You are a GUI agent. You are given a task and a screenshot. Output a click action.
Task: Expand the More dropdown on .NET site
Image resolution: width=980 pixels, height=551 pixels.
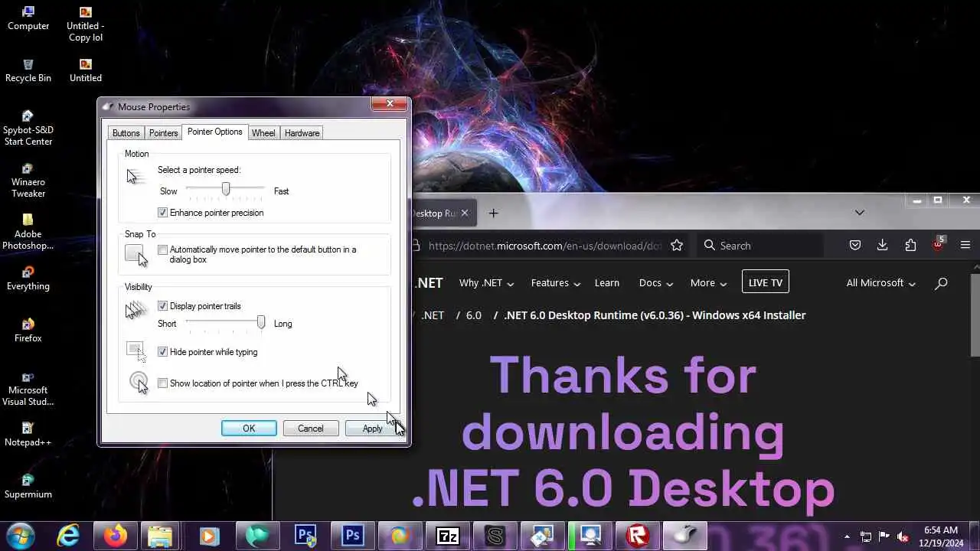[708, 283]
